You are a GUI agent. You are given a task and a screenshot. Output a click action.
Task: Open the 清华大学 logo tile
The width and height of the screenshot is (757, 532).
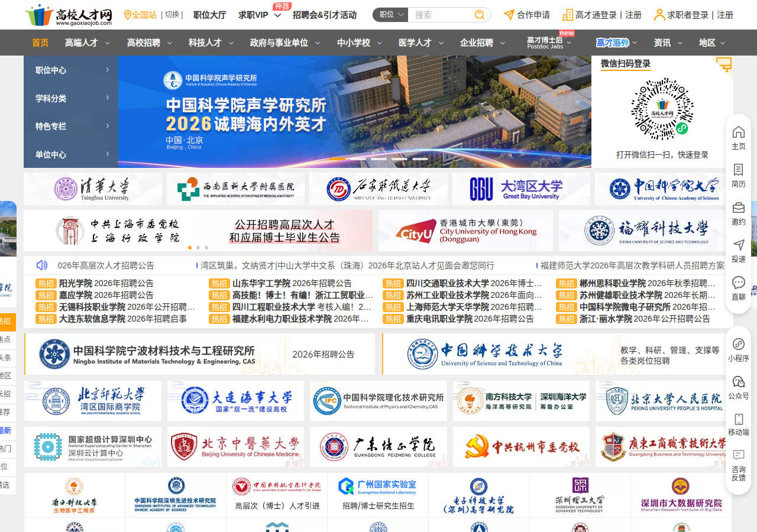(x=93, y=189)
